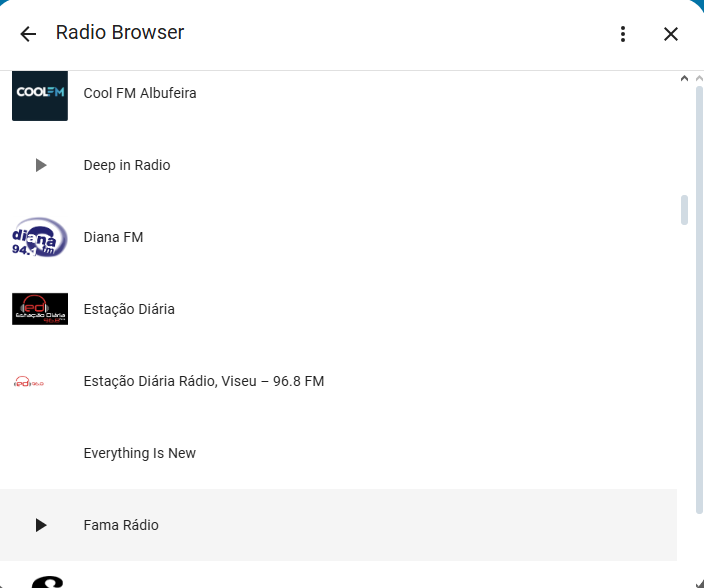Viewport: 704px width, 588px height.
Task: Select the Deep in Radio entry
Action: 127,165
